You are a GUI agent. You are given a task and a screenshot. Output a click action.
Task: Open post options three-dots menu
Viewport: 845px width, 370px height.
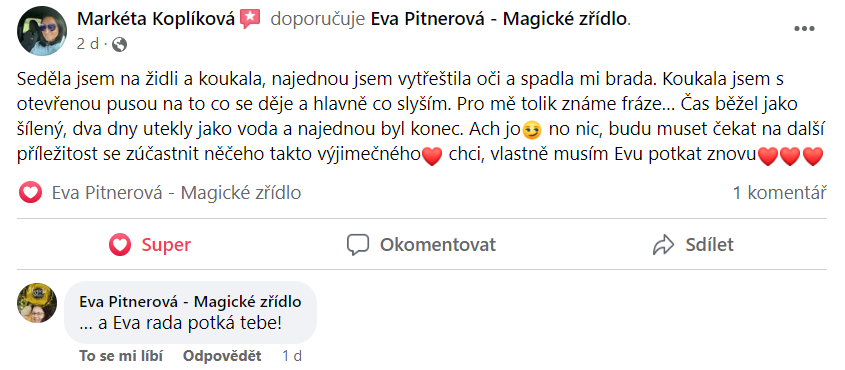(804, 29)
